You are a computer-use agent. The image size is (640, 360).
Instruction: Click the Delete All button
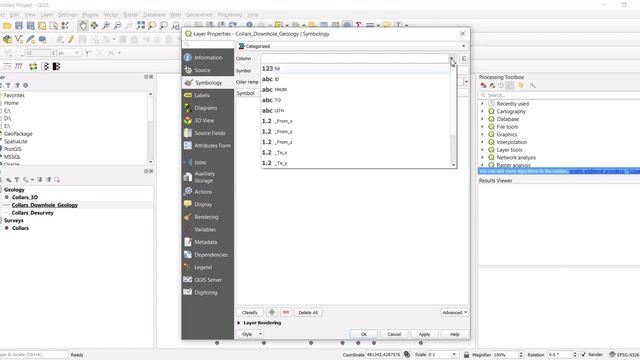click(308, 313)
